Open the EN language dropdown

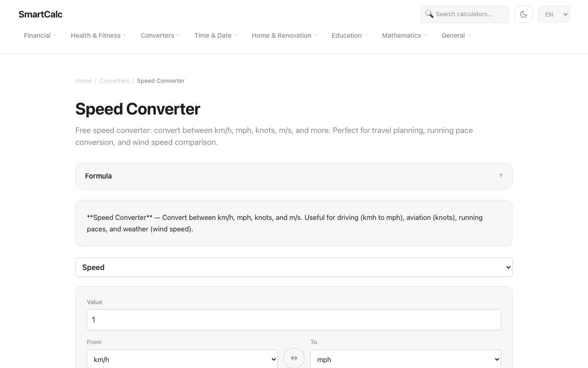click(554, 14)
